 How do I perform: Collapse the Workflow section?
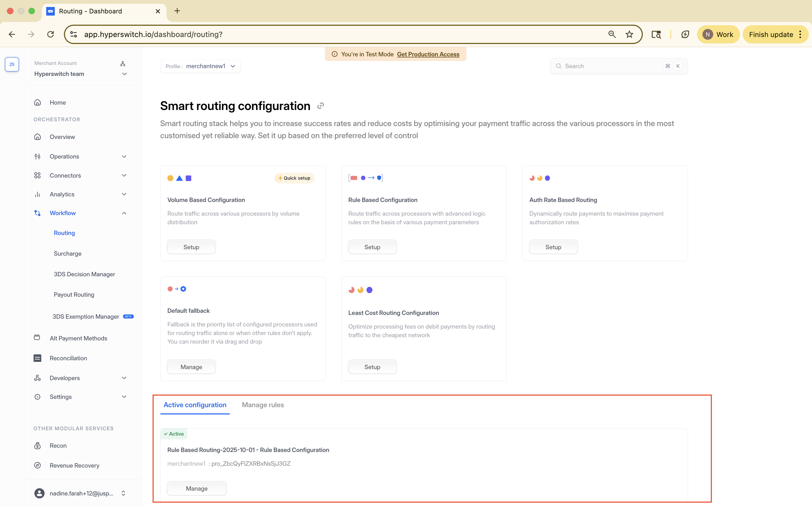coord(124,213)
